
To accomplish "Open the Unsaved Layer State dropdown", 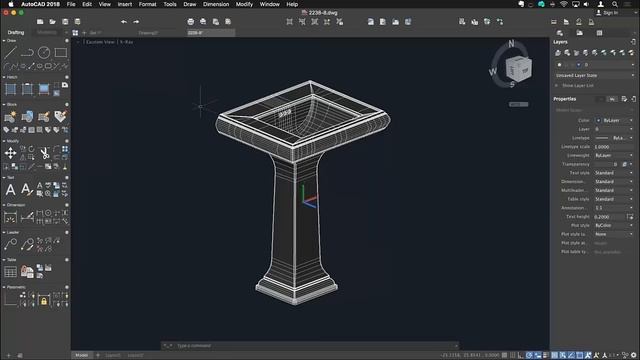I will point(594,76).
